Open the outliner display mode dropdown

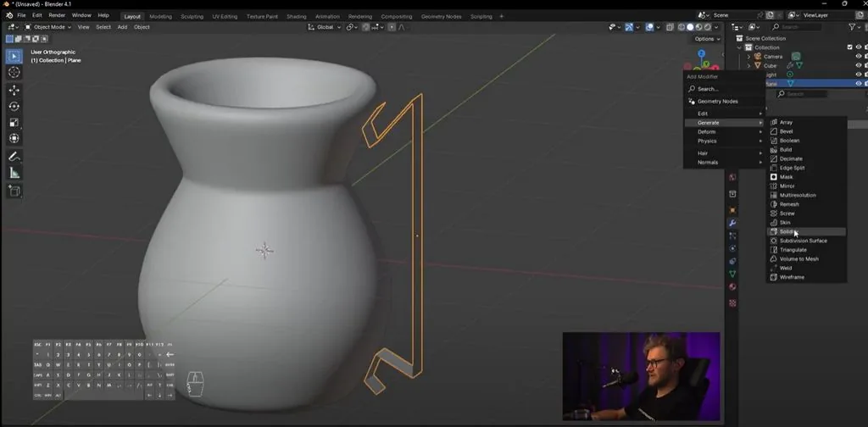(754, 26)
